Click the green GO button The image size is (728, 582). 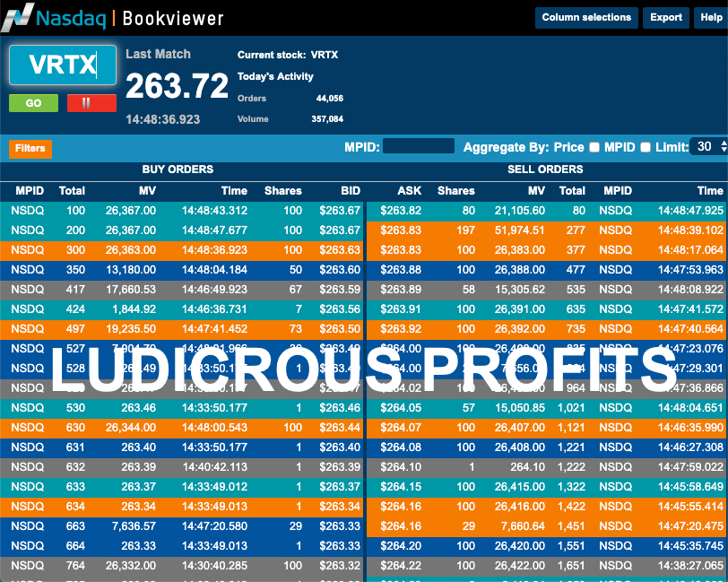[x=33, y=103]
